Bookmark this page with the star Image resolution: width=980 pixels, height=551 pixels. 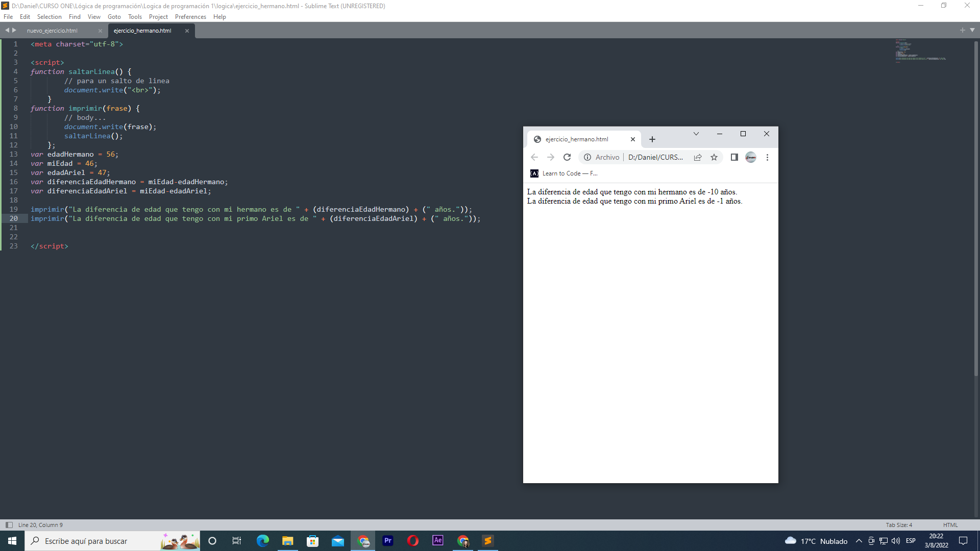pos(714,157)
